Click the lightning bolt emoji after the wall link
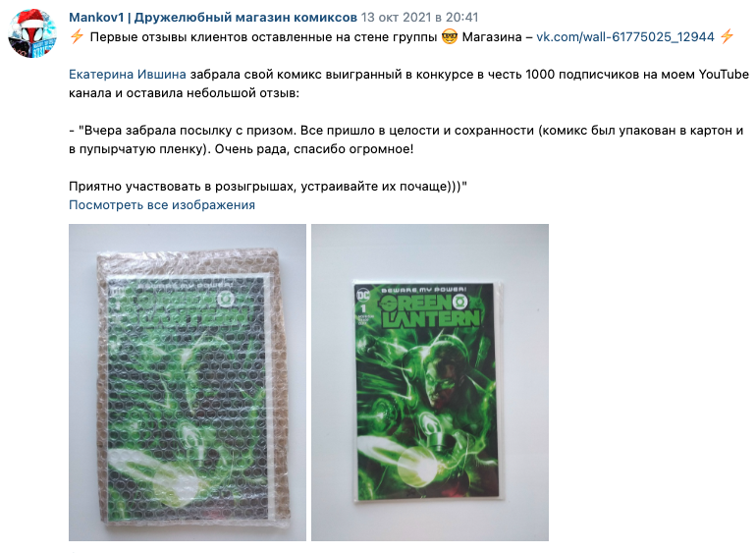 727,36
